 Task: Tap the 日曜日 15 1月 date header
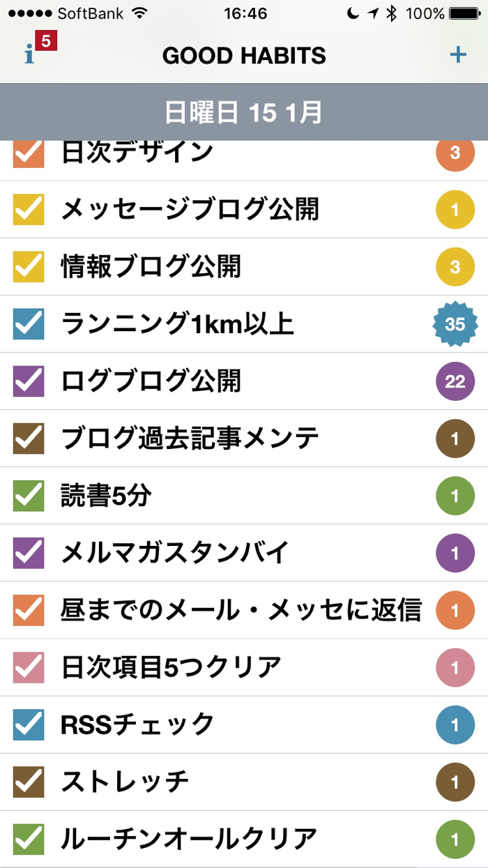tap(243, 113)
